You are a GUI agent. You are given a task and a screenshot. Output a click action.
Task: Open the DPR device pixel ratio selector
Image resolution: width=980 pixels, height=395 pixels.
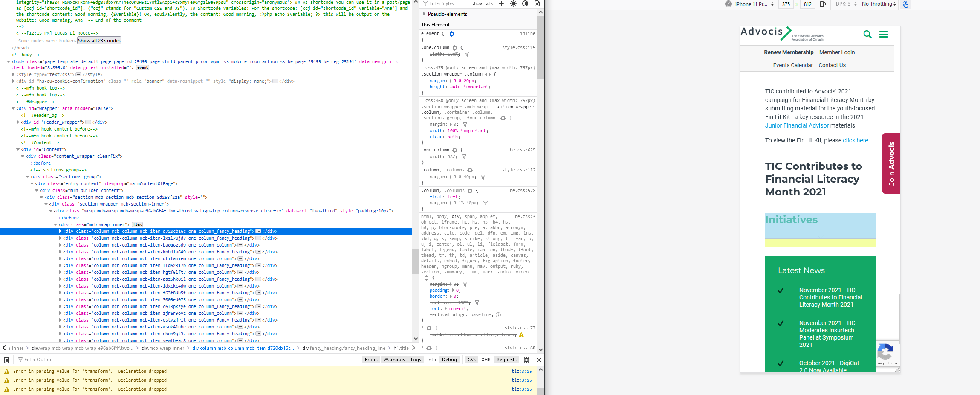(x=846, y=4)
